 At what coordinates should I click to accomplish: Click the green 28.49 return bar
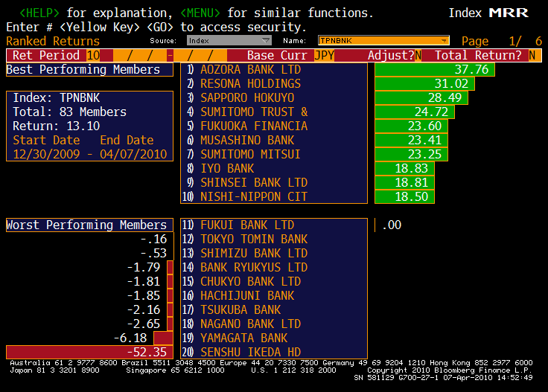click(421, 97)
